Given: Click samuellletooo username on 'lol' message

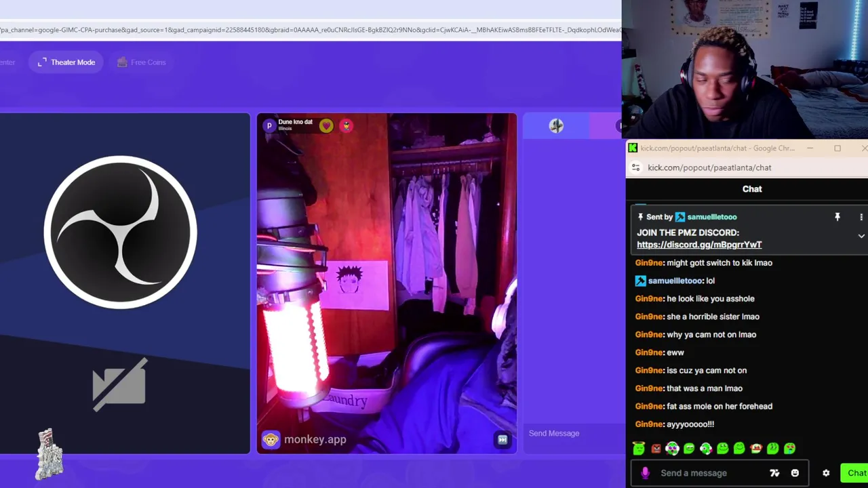Looking at the screenshot, I should click(x=675, y=281).
